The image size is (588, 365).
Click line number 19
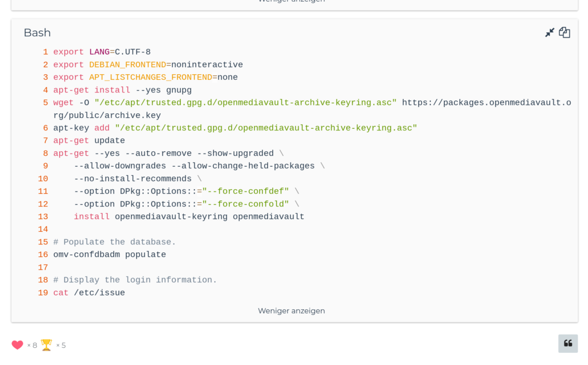tap(42, 293)
